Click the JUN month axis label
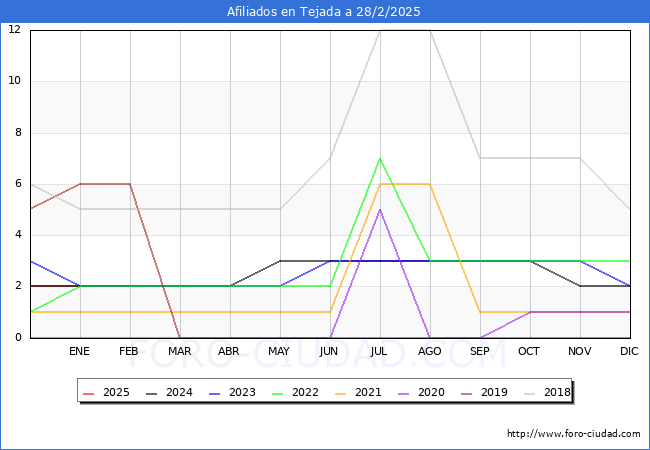Viewport: 650px width, 450px height. pos(329,351)
